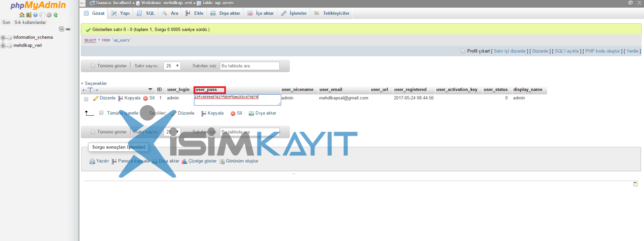This screenshot has width=644, height=241.
Task: Click Panoya kopyala link
Action: coord(134,161)
